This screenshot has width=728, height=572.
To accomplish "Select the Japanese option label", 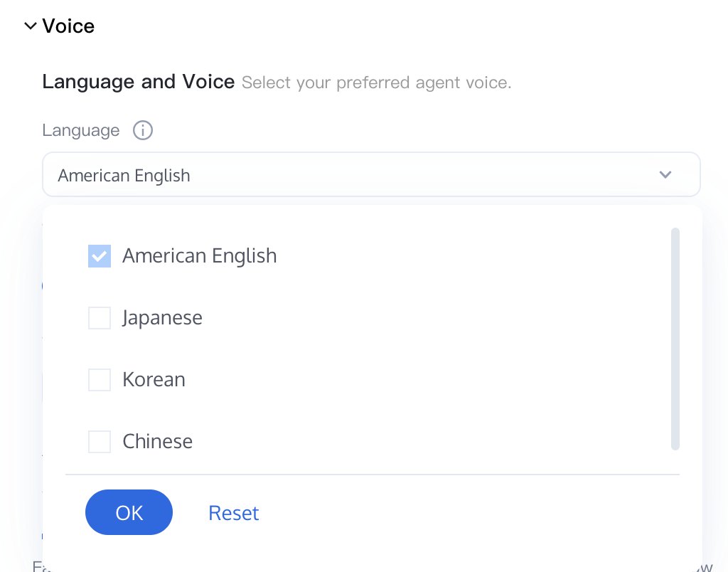I will click(163, 318).
